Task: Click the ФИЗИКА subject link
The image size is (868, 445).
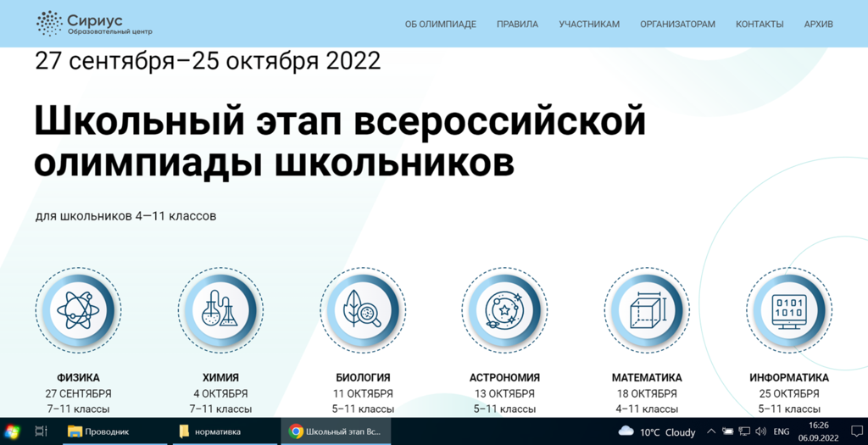Action: [x=78, y=377]
